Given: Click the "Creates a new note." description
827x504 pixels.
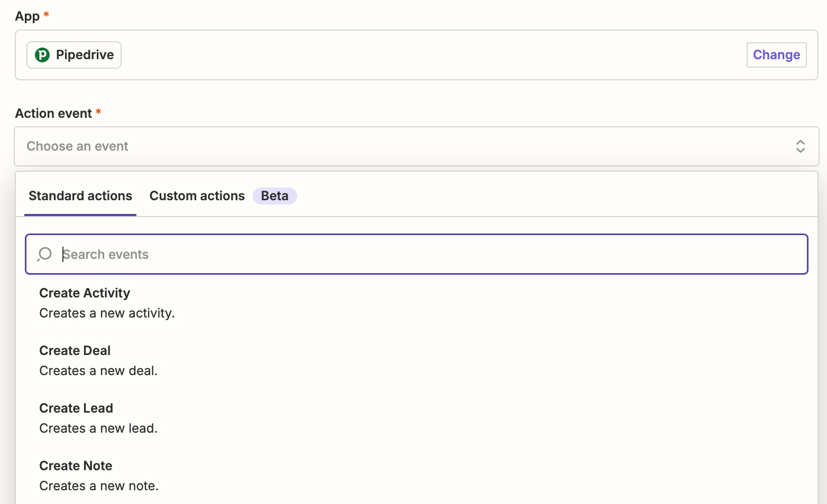Looking at the screenshot, I should [99, 486].
